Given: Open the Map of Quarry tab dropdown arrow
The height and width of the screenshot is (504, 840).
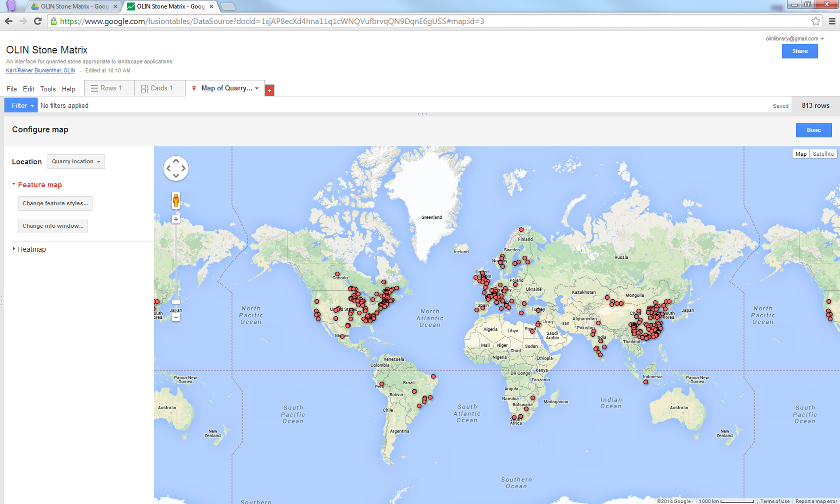Looking at the screenshot, I should (x=257, y=88).
